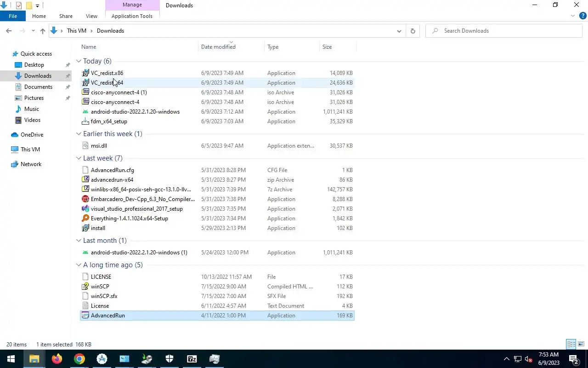The width and height of the screenshot is (588, 368).
Task: Click the Embarcadero Dev-Cpp installer icon
Action: pyautogui.click(x=85, y=199)
